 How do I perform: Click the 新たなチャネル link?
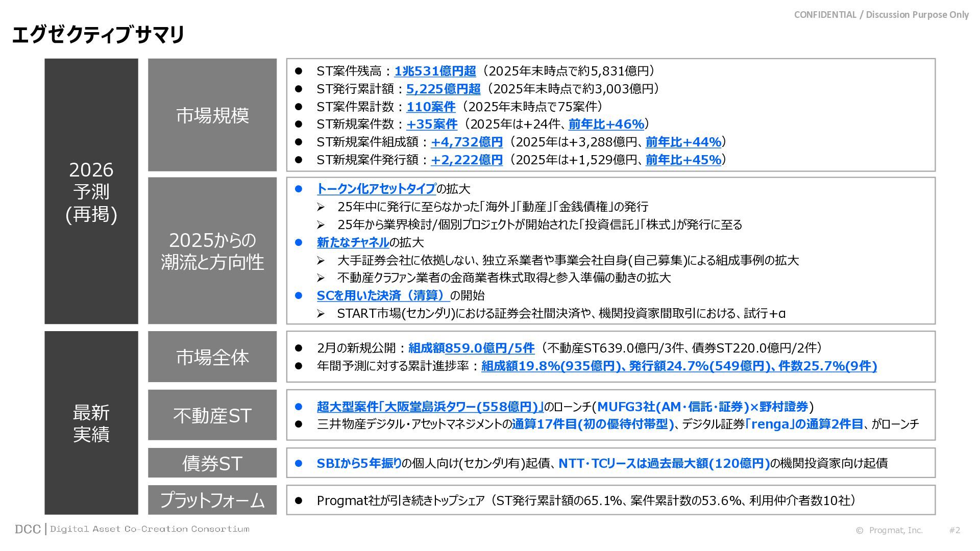[x=353, y=242]
